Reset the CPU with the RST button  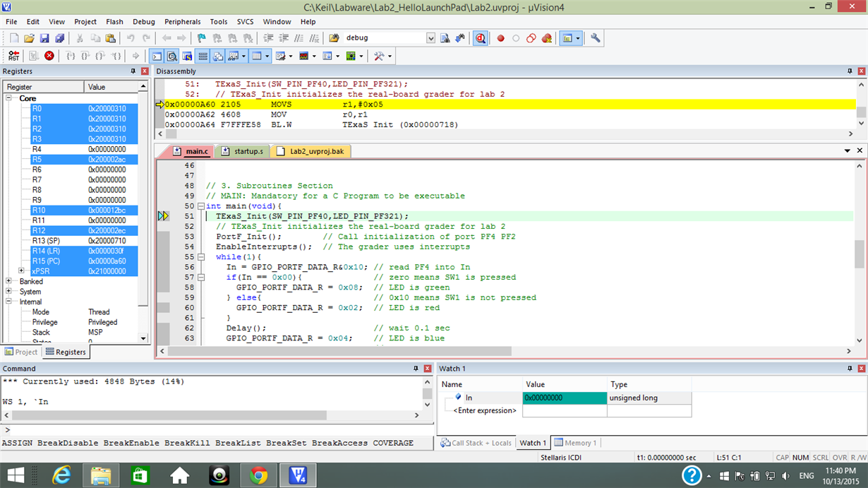14,56
